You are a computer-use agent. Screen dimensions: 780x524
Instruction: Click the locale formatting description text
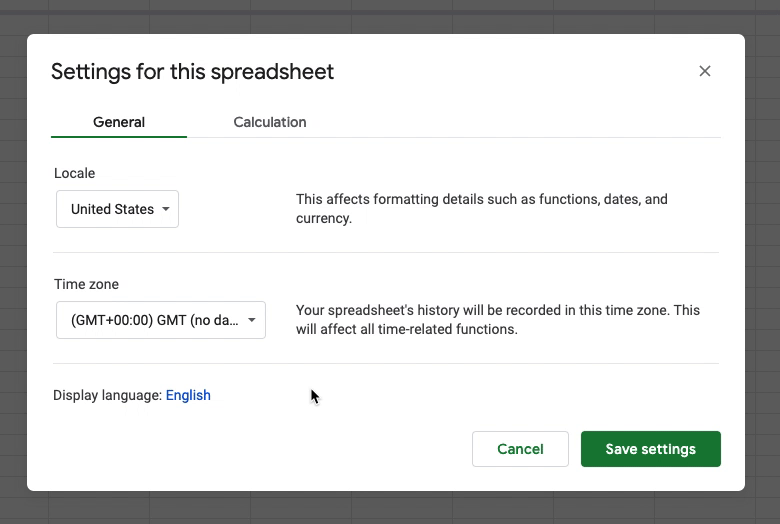[482, 209]
